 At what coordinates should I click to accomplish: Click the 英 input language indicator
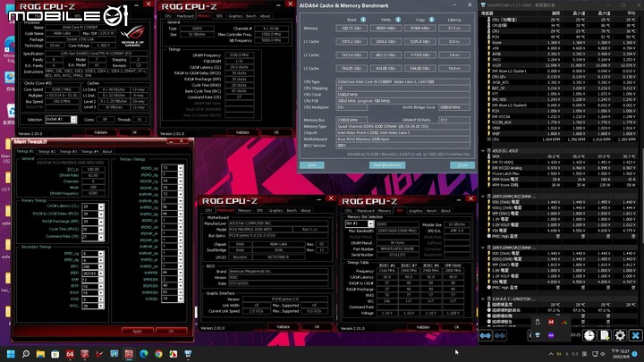(x=584, y=354)
